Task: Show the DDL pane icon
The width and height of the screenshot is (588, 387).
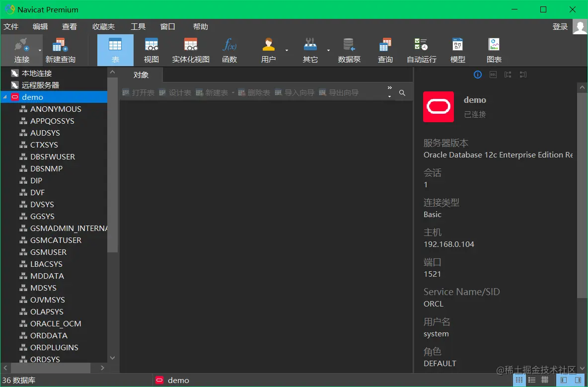Action: 493,75
